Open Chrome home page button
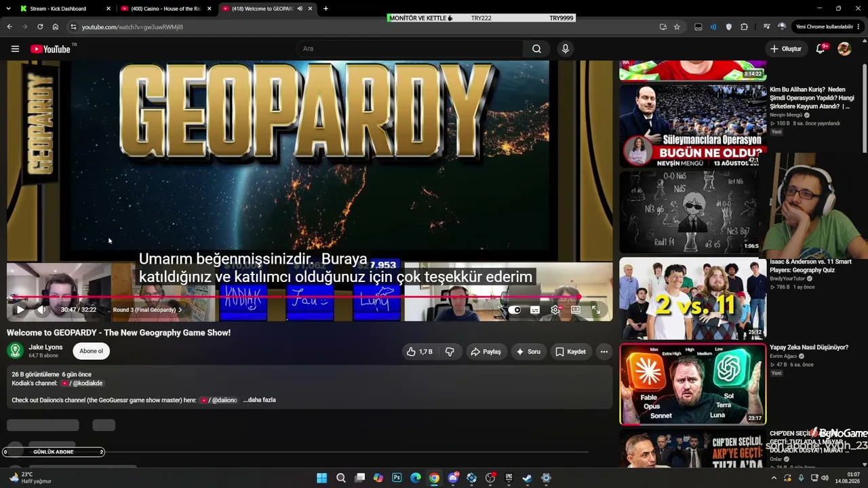The image size is (868, 488). pos(56,27)
